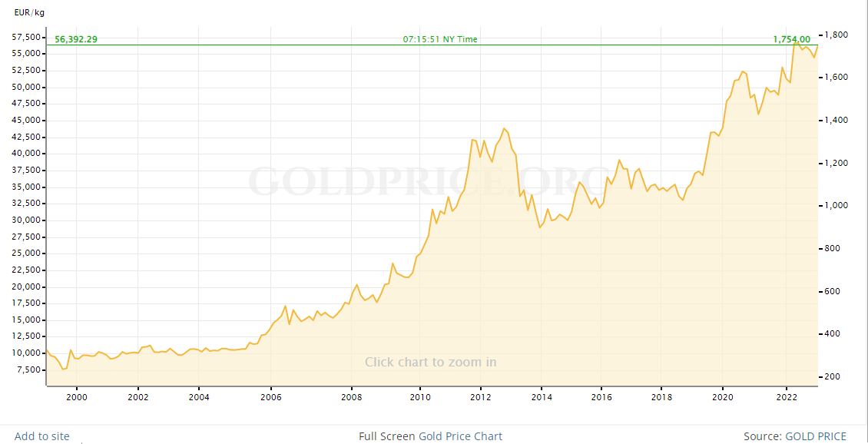Click the 56,392.29 current price label
The image size is (868, 444).
click(x=76, y=39)
